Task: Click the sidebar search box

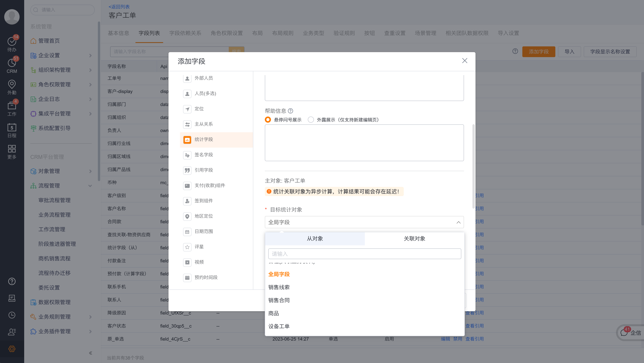Action: tap(62, 10)
